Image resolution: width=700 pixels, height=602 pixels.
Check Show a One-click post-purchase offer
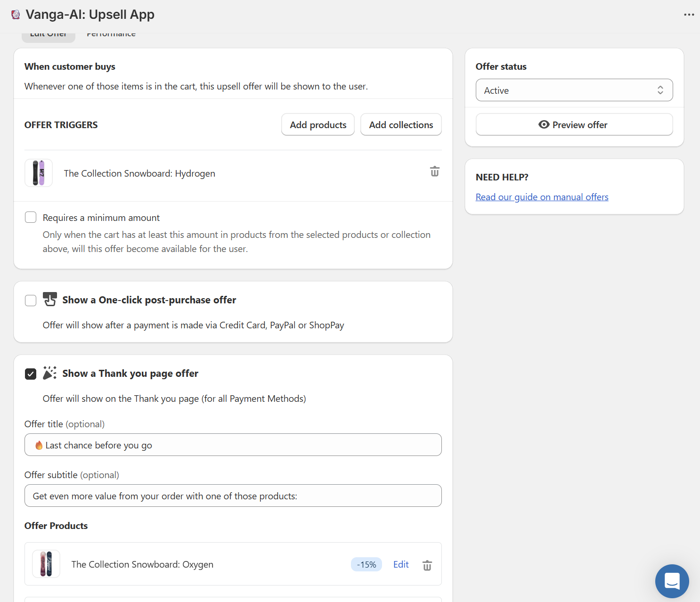pyautogui.click(x=31, y=301)
